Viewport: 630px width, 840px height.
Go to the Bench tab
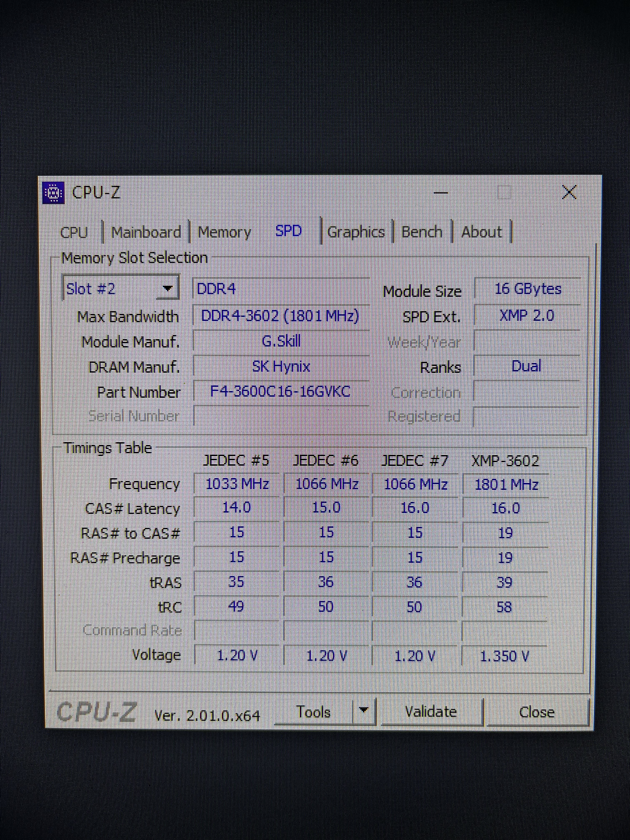(421, 232)
